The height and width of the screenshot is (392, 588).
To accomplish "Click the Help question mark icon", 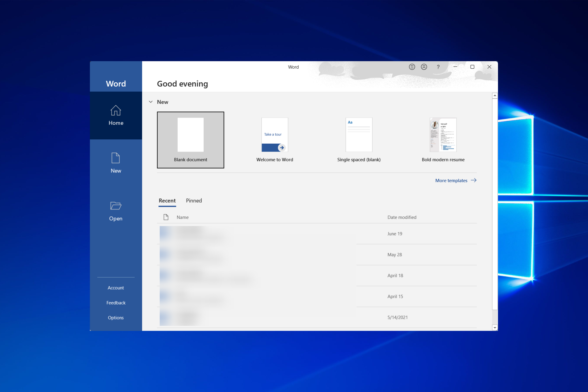I will pyautogui.click(x=438, y=66).
